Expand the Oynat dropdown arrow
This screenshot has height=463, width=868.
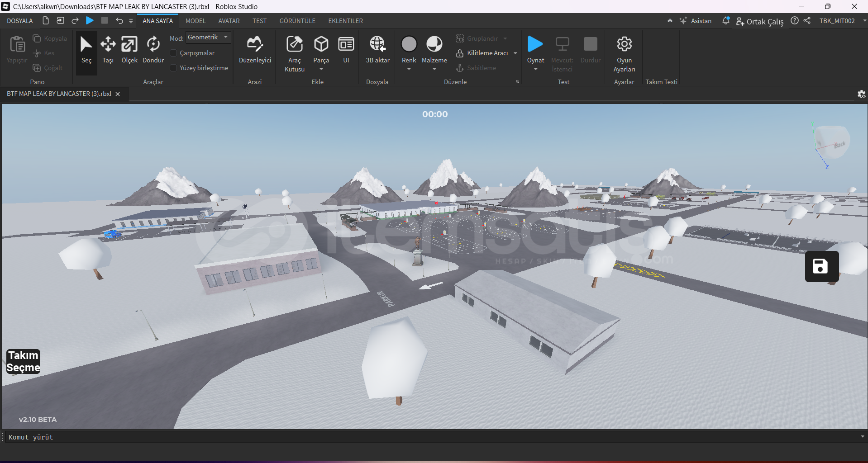(535, 69)
